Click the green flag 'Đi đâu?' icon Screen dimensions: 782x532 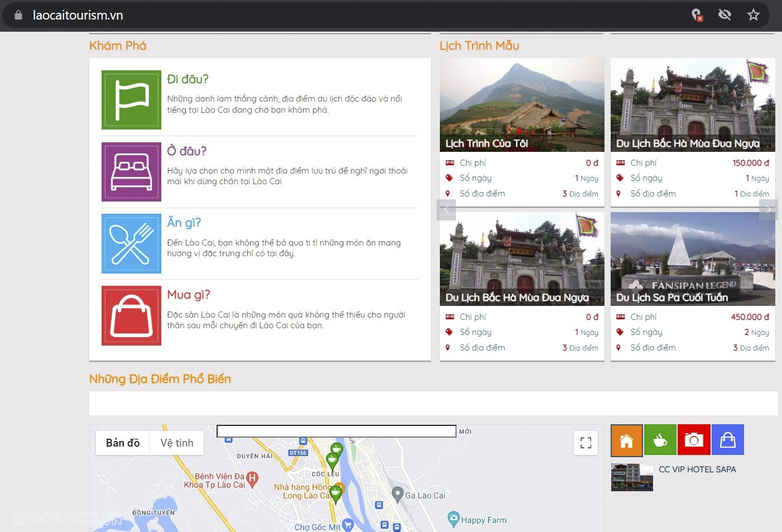pyautogui.click(x=131, y=100)
